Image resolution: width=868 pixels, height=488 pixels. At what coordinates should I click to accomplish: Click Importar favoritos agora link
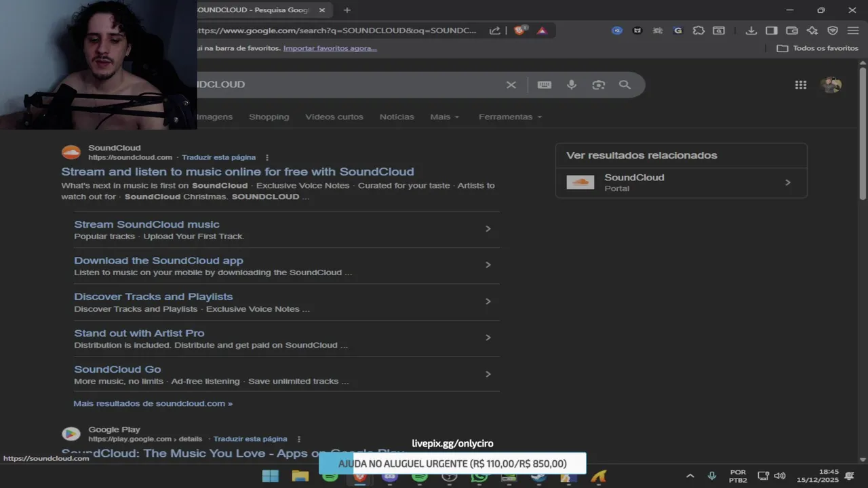(330, 48)
